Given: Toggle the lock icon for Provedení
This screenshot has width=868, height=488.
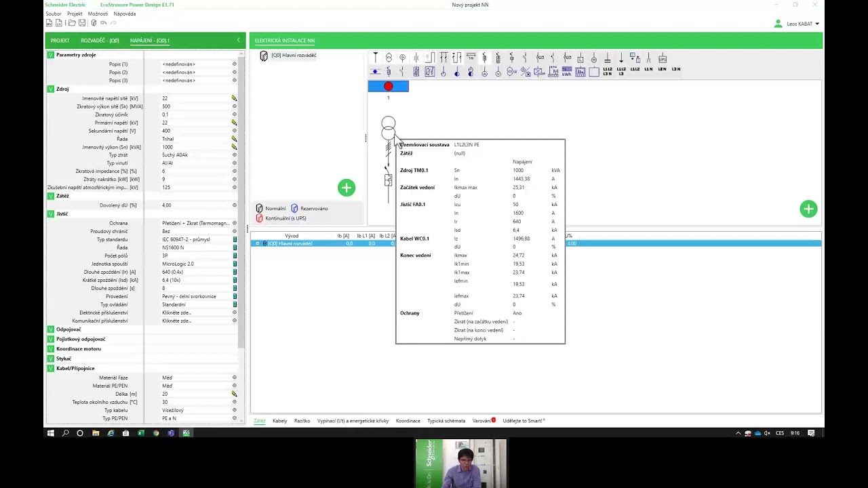Looking at the screenshot, I should 235,296.
